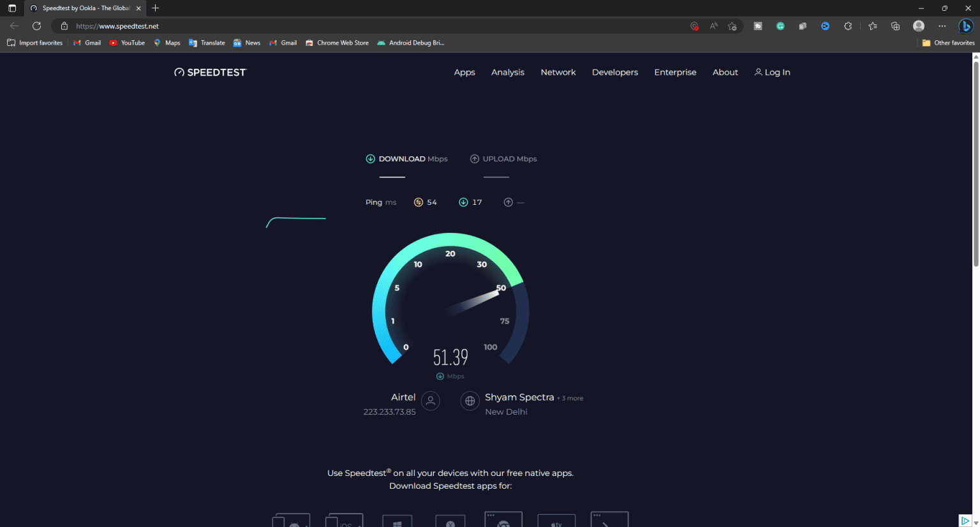Expand the tab actions menu
Screen dimensions: 980x527
[12, 8]
